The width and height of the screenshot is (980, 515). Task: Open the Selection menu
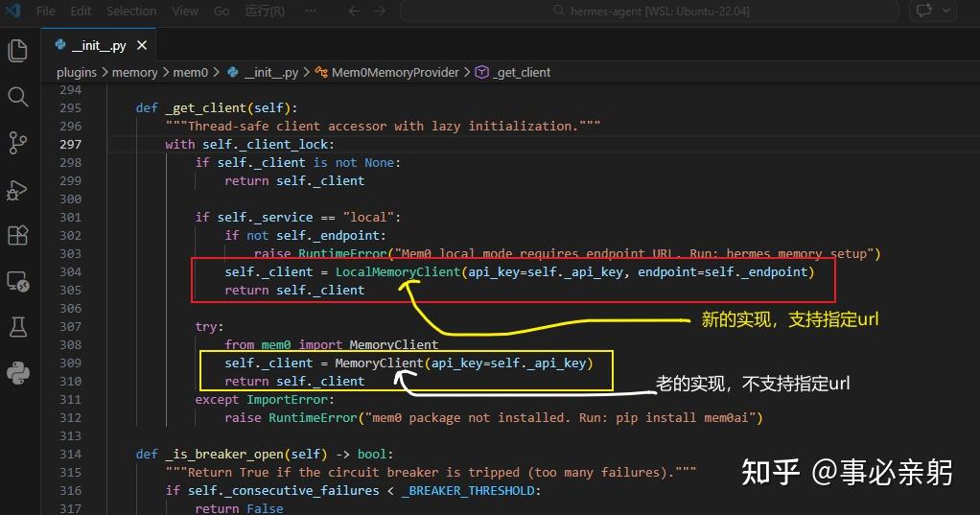131,12
